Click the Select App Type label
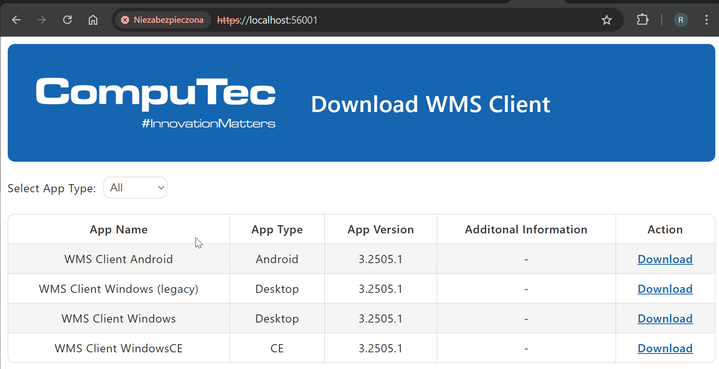Screen dimensions: 719x369 [x=52, y=188]
